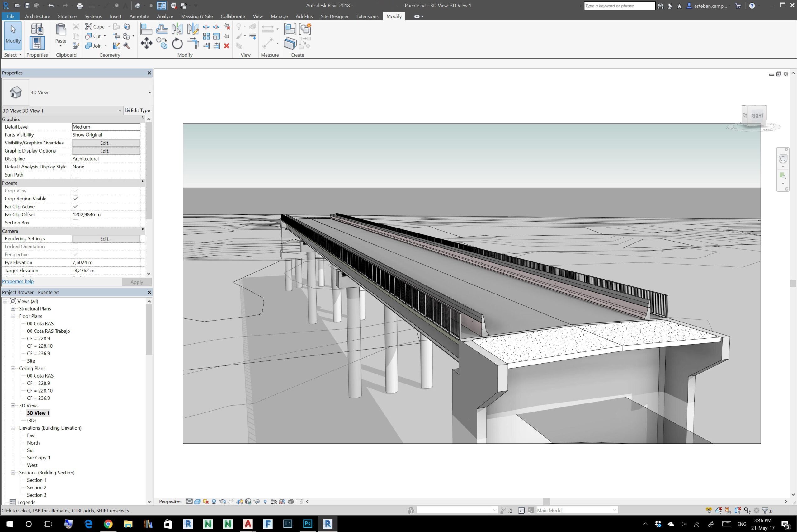Collapse the Floor Plans tree node
This screenshot has height=532, width=797.
tap(13, 316)
